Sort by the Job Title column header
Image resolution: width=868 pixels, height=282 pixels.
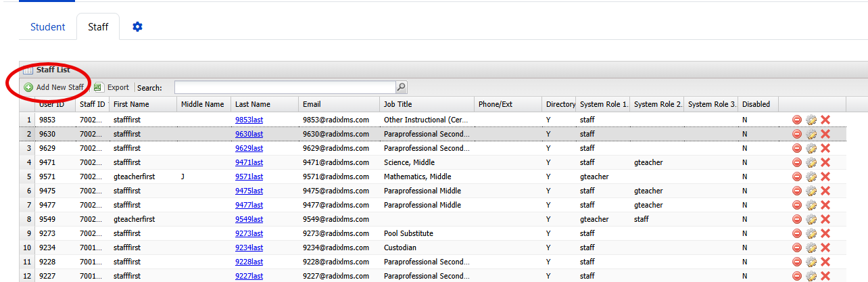point(427,104)
